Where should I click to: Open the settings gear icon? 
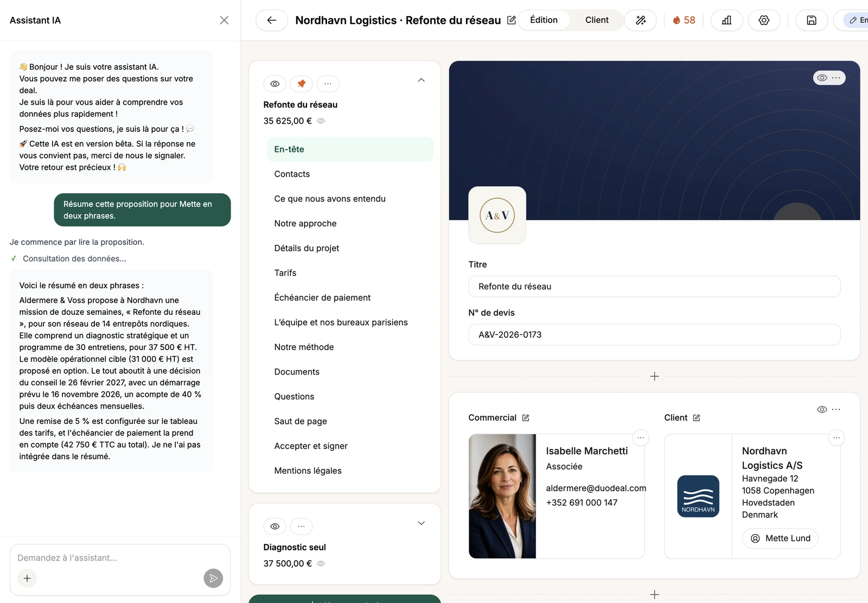(x=764, y=20)
